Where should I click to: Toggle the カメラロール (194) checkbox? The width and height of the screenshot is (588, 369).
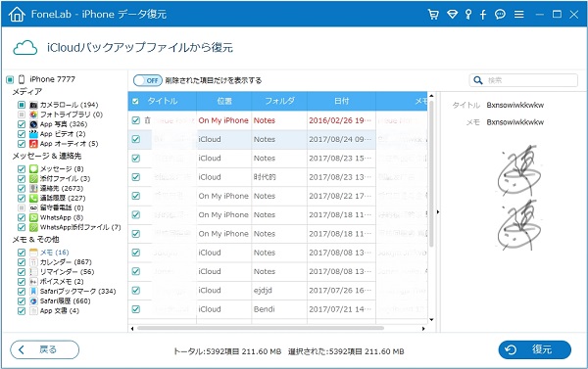pos(22,105)
